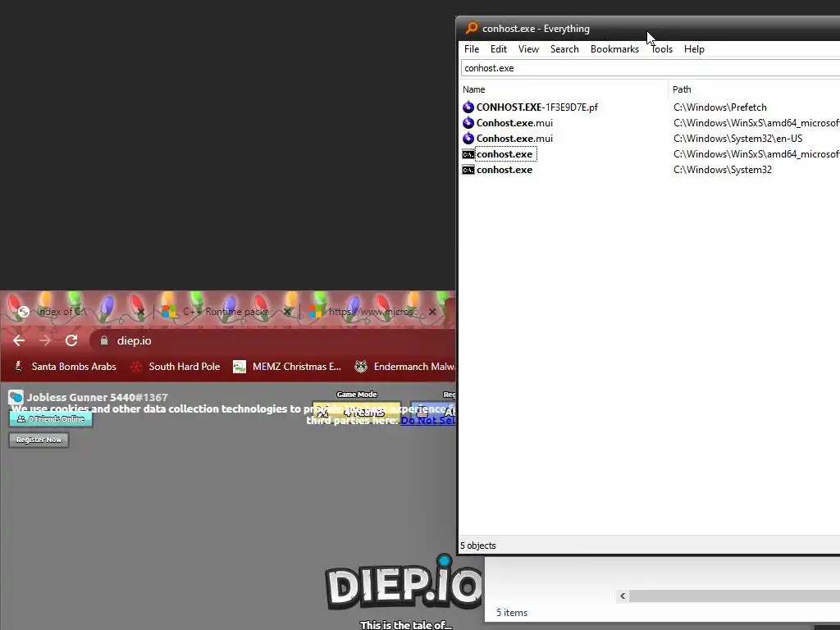Click the C:\Windows\System32 path cell
Image resolution: width=840 pixels, height=630 pixels.
tap(723, 170)
